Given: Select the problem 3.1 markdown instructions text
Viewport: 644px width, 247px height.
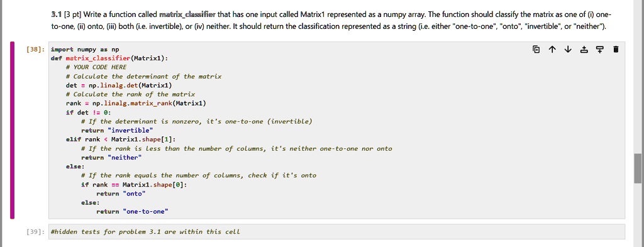Looking at the screenshot, I should (330, 21).
